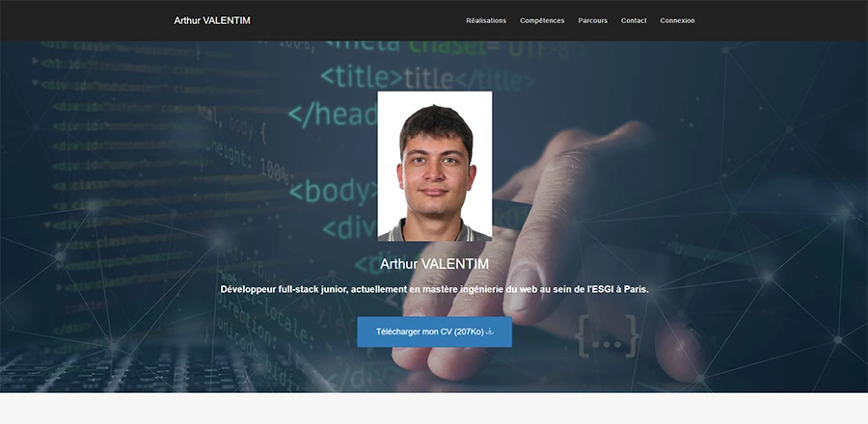
Task: Click the Connexion link
Action: coord(677,20)
